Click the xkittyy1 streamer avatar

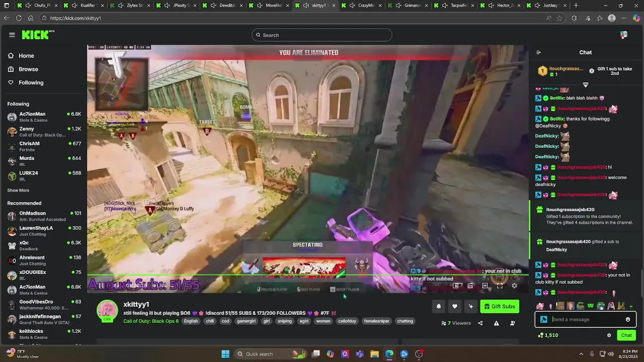pos(107,311)
